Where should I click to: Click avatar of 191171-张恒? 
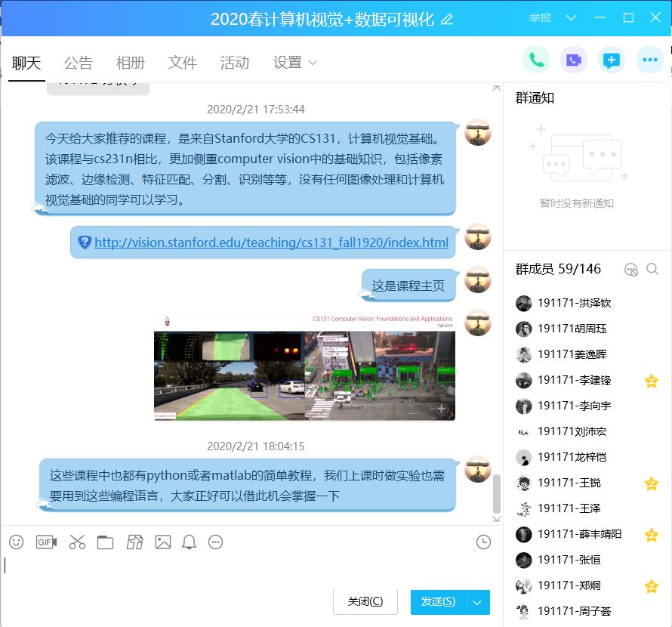pyautogui.click(x=524, y=560)
